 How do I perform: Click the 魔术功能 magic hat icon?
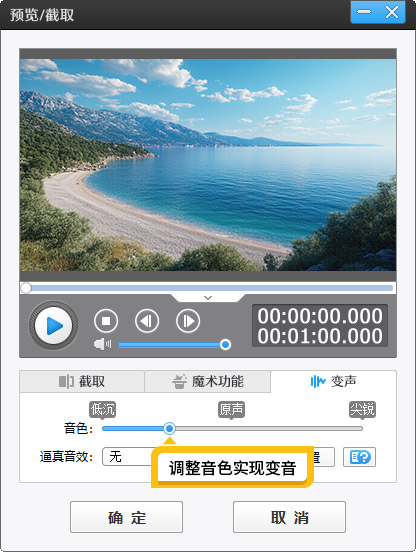[x=179, y=381]
